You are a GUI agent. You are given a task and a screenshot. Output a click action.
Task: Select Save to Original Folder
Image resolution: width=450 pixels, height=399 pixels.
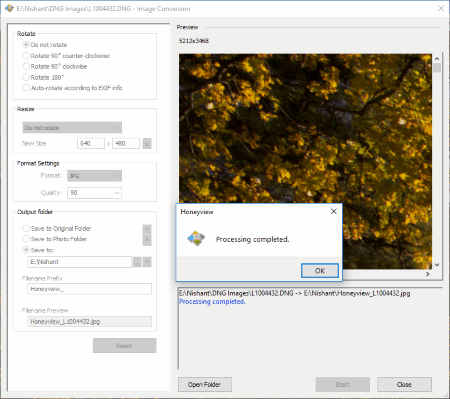click(x=57, y=228)
